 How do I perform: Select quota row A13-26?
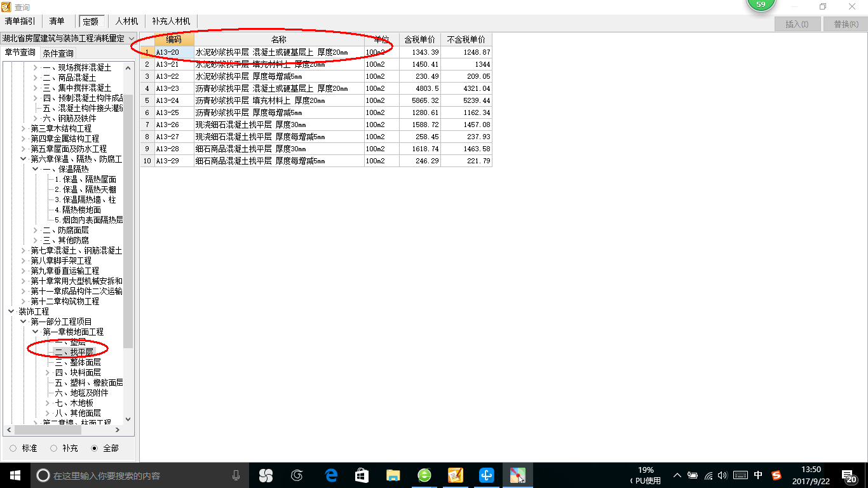pyautogui.click(x=316, y=125)
